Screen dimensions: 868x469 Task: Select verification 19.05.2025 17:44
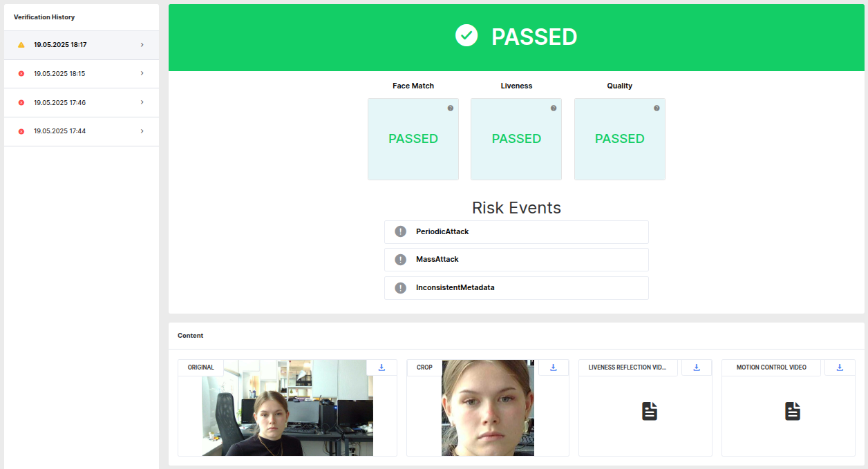point(82,131)
